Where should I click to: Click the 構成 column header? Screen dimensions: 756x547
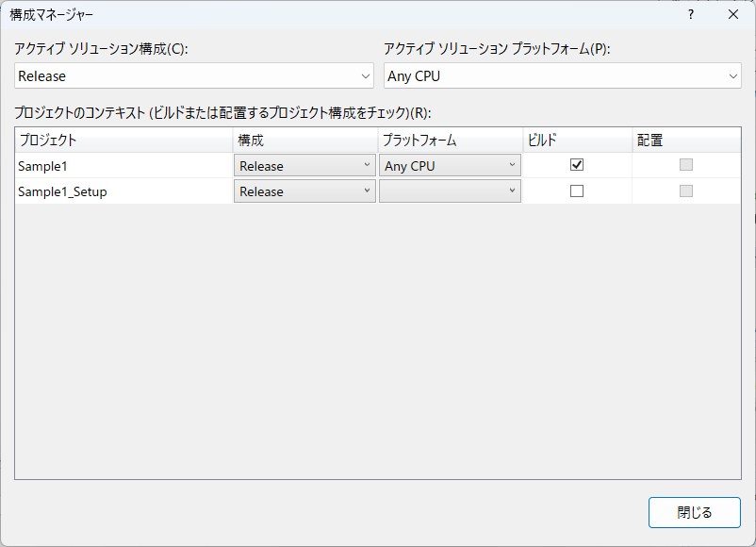[x=304, y=140]
